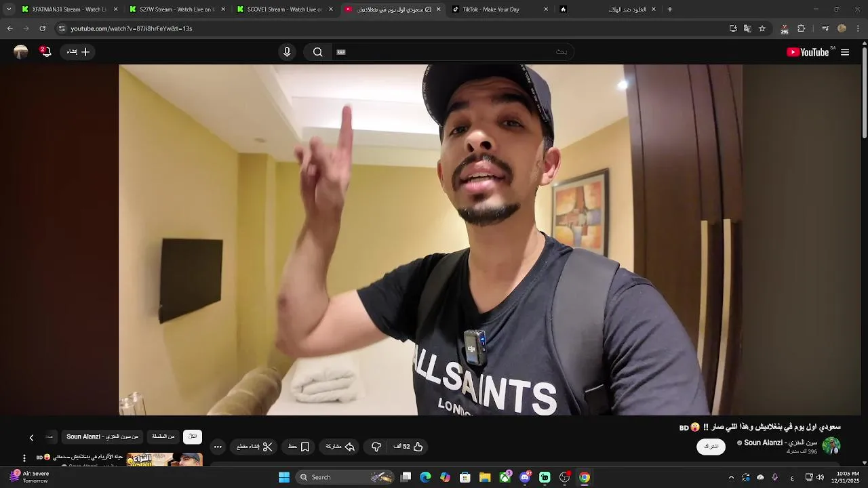Click the address bar URL
The height and width of the screenshot is (488, 868).
(132, 28)
